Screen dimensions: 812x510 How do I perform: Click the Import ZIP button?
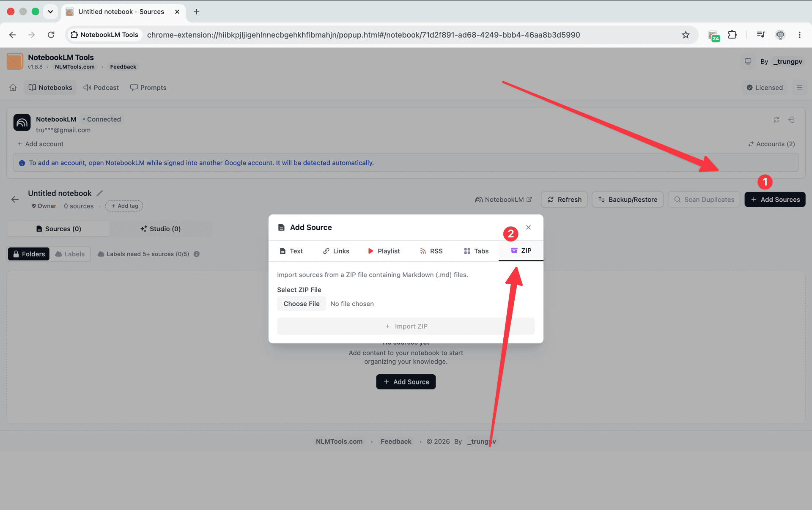[x=406, y=326]
